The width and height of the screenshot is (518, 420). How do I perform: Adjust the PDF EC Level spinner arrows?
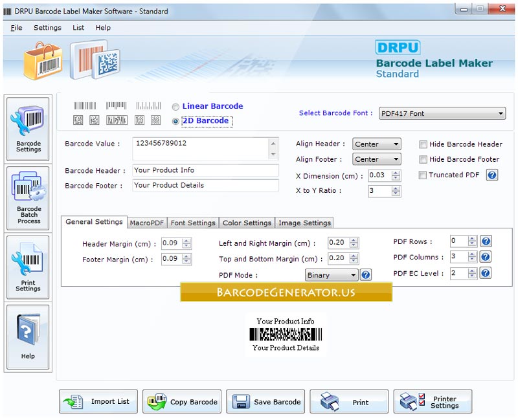[x=473, y=273]
